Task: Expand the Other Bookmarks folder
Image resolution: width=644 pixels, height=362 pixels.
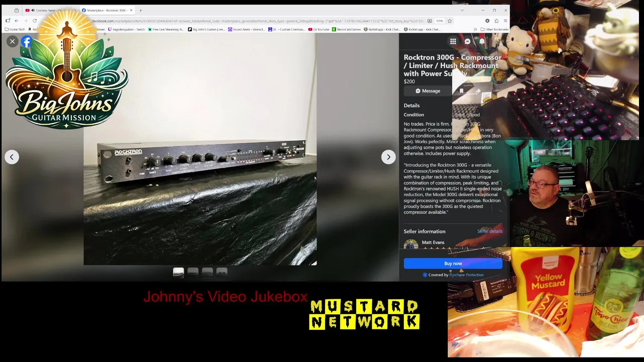Action: pyautogui.click(x=494, y=30)
